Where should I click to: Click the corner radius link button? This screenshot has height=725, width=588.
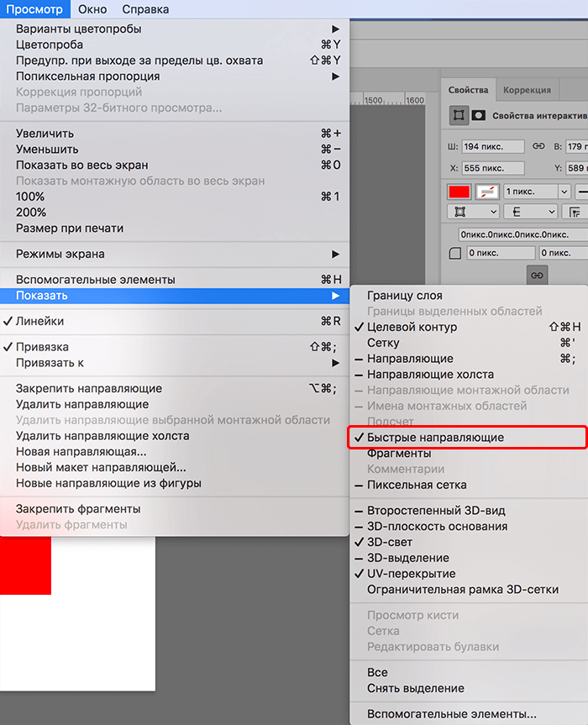537,276
